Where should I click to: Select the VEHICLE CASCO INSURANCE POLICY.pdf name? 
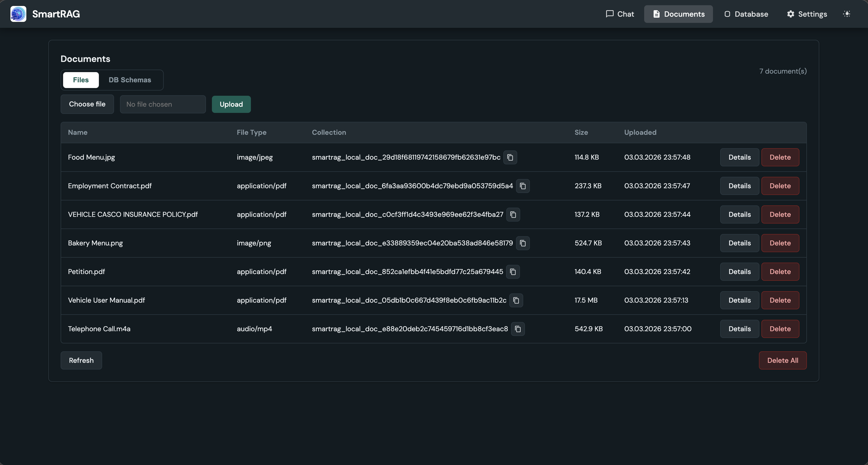[x=133, y=215]
